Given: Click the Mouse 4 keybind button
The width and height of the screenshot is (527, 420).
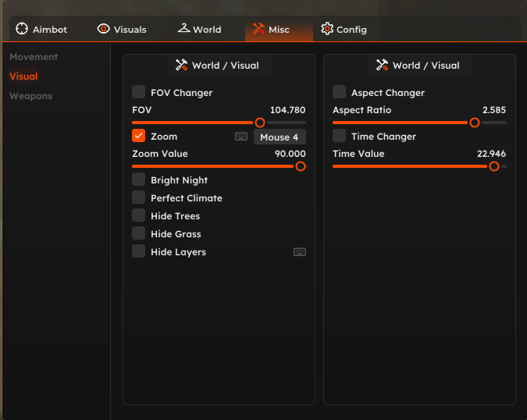Looking at the screenshot, I should [280, 137].
